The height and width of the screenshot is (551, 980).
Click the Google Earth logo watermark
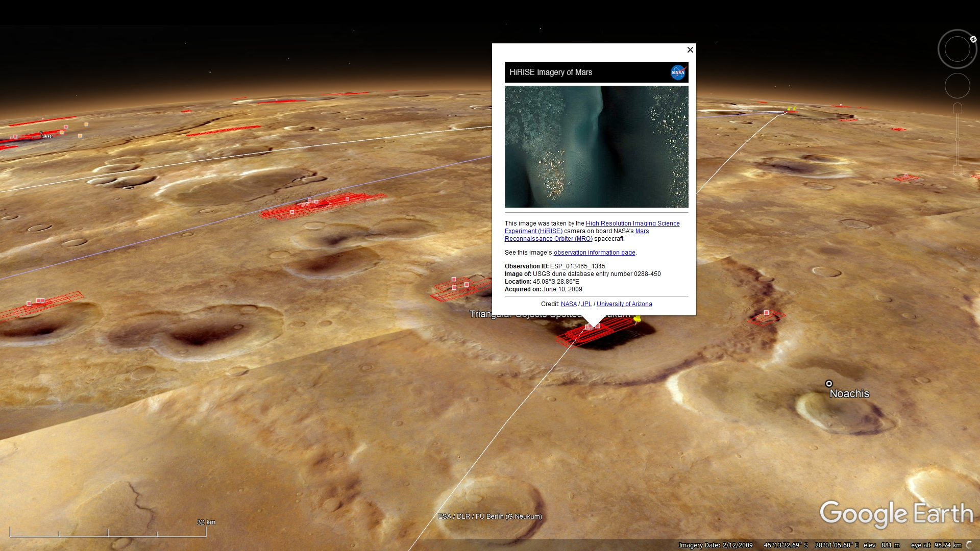click(896, 513)
